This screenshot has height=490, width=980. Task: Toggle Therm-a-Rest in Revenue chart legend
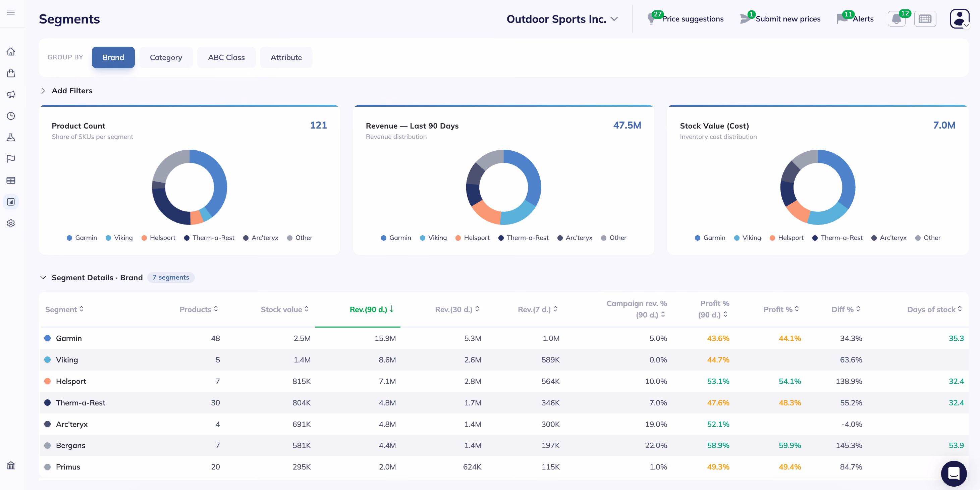524,238
